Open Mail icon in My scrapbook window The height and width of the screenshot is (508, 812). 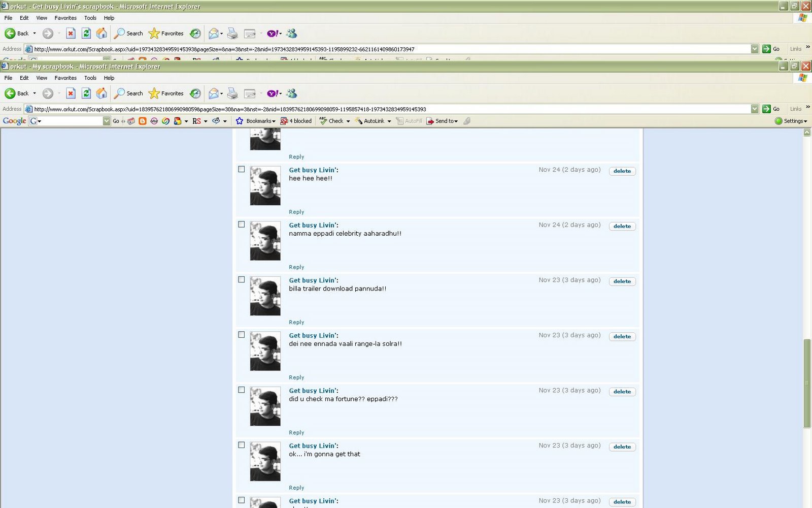click(214, 93)
